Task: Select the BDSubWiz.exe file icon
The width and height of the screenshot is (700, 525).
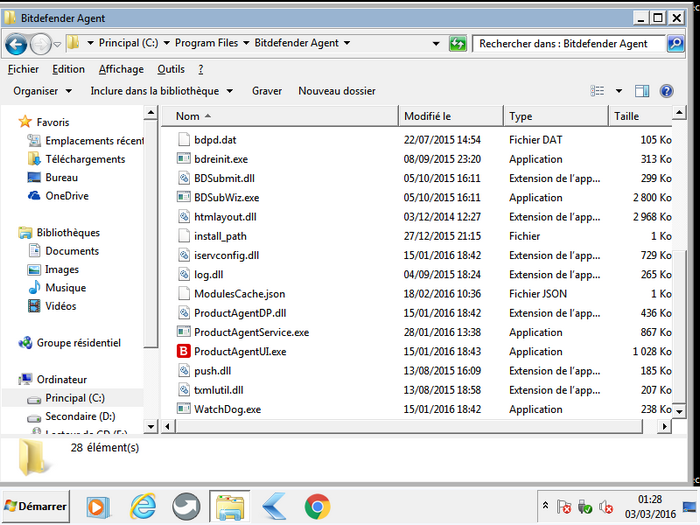Action: click(184, 197)
